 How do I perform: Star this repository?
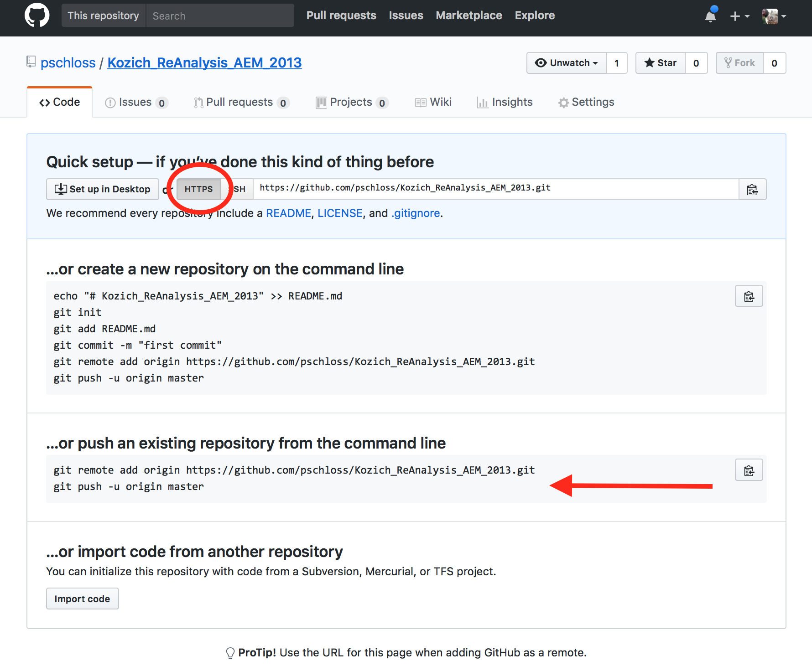(661, 63)
